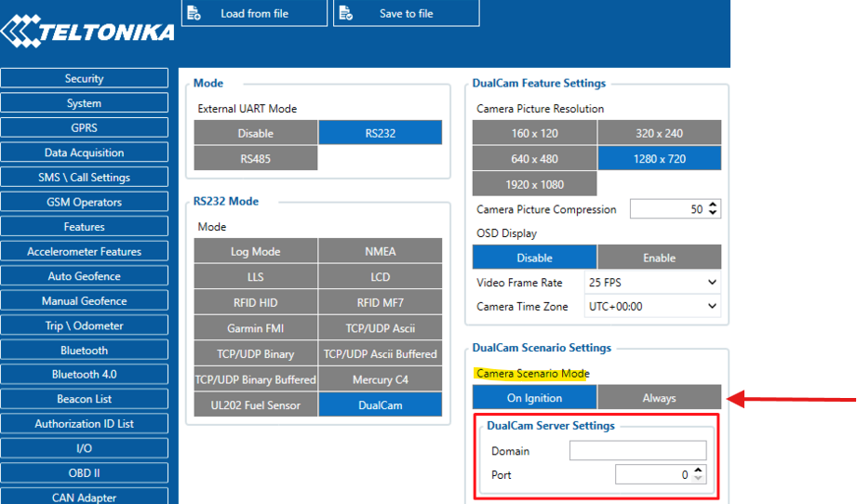Open the Security section

(84, 78)
